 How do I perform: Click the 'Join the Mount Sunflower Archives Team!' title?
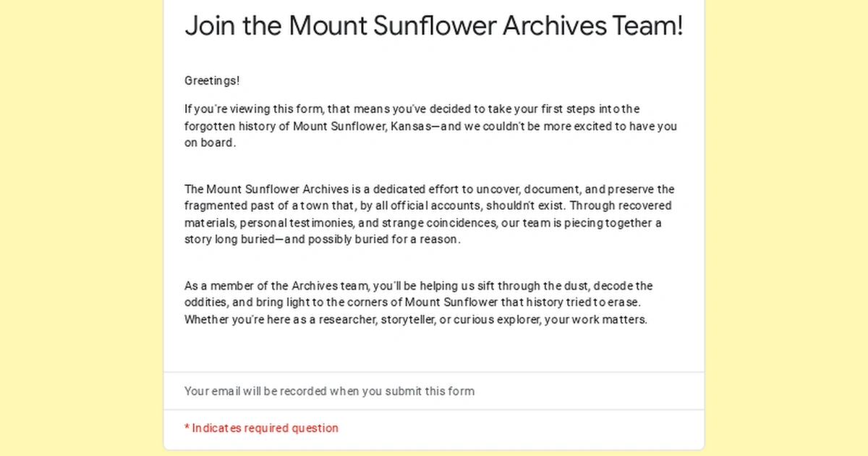coord(434,26)
